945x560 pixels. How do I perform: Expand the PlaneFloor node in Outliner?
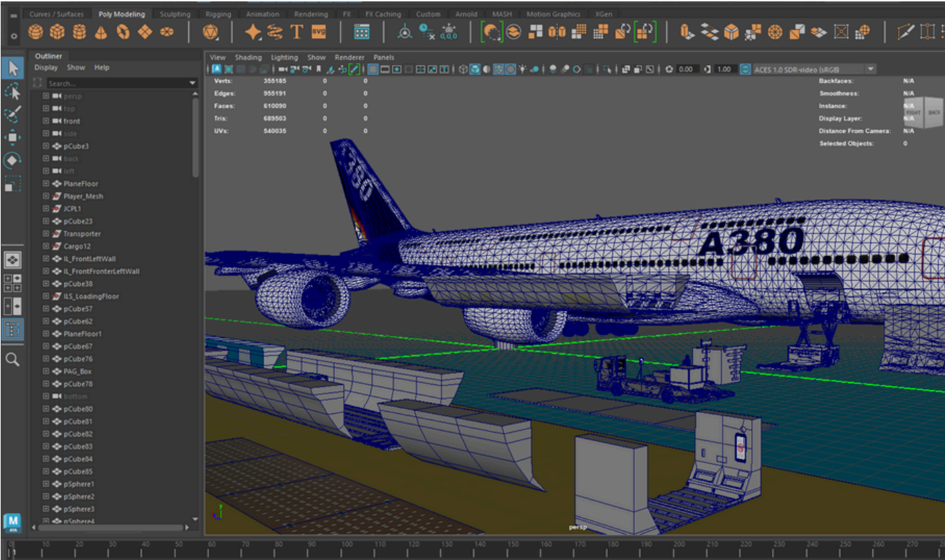(46, 183)
